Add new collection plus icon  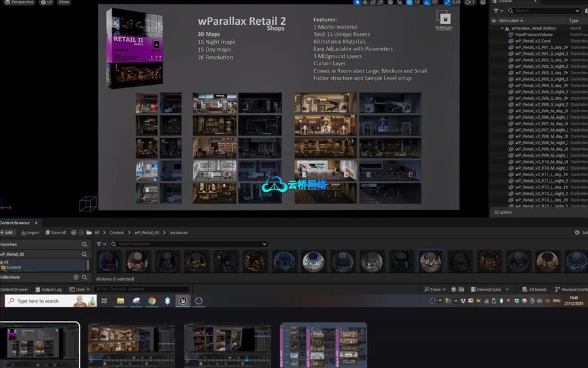[76, 277]
